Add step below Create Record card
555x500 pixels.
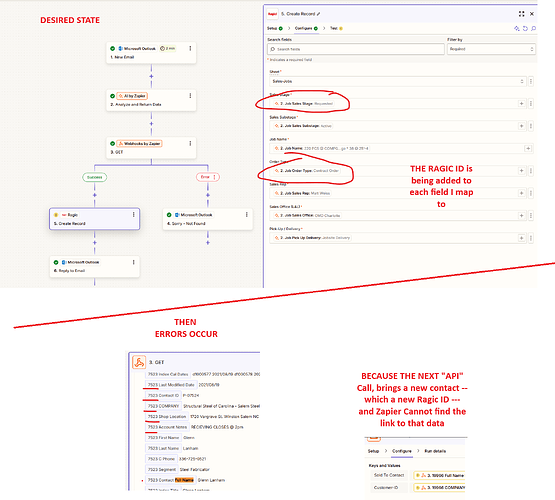pyautogui.click(x=95, y=243)
